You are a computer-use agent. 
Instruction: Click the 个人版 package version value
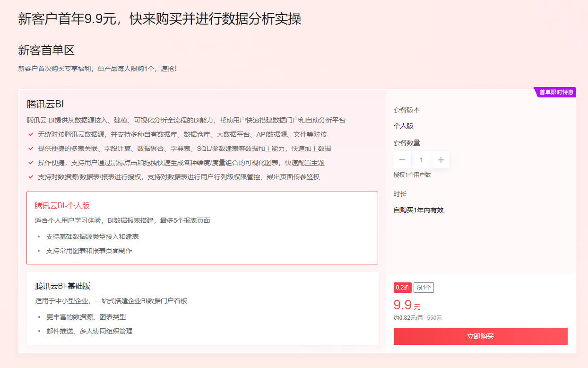click(404, 126)
